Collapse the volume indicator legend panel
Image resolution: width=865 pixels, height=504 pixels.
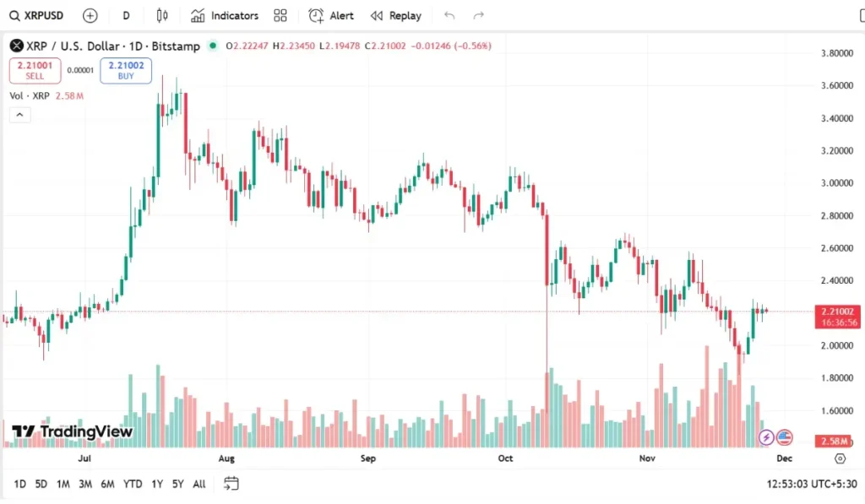(19, 114)
